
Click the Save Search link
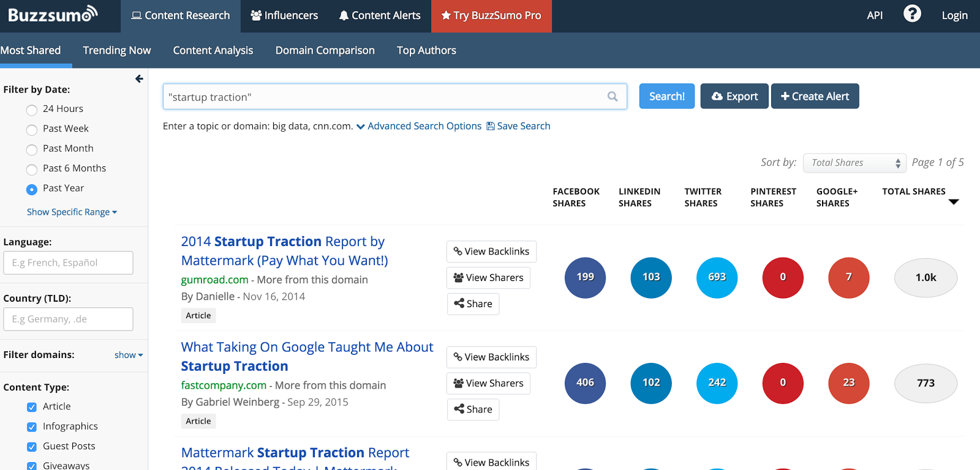coord(518,126)
